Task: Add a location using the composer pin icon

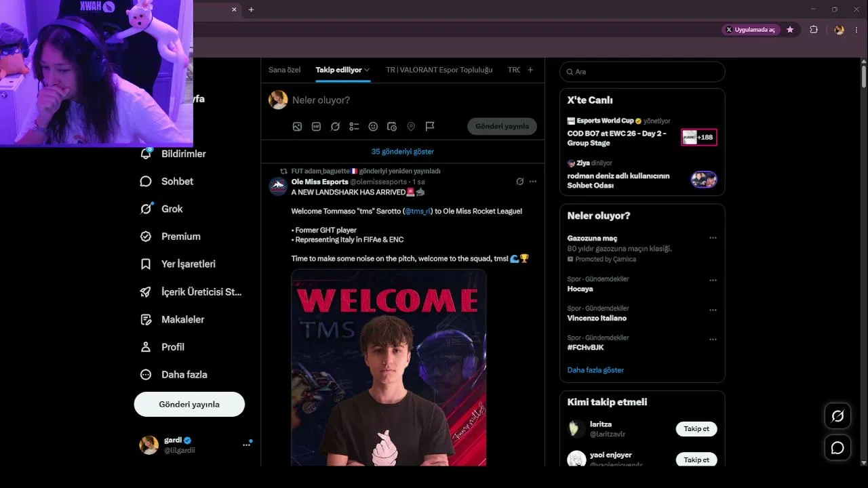Action: tap(411, 127)
